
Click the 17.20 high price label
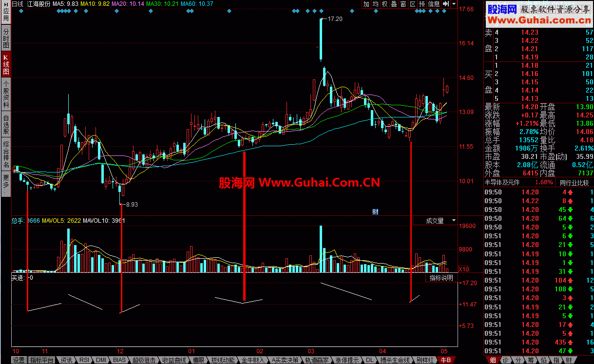[335, 19]
